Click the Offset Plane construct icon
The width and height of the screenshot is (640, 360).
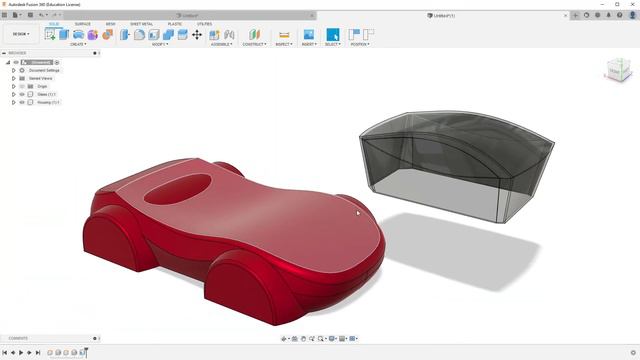point(254,35)
